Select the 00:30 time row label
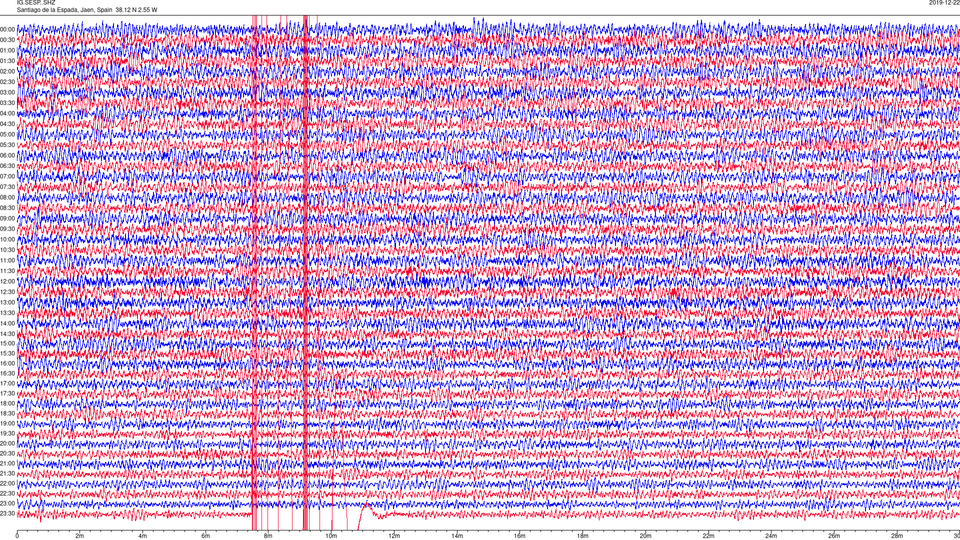 pyautogui.click(x=8, y=40)
